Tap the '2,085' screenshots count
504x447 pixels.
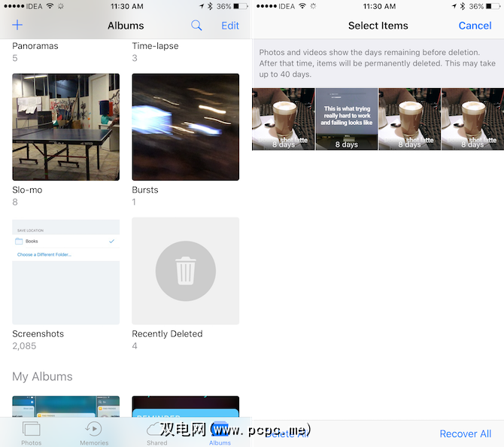24,346
